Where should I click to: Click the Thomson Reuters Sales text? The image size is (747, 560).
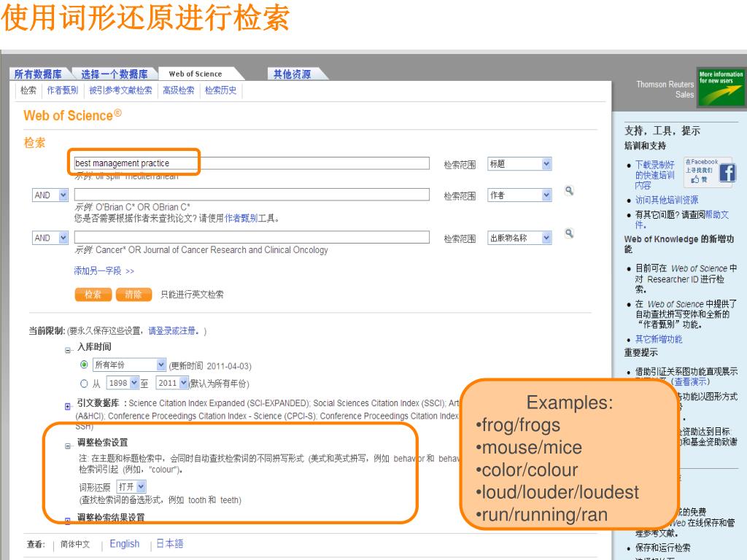(665, 90)
